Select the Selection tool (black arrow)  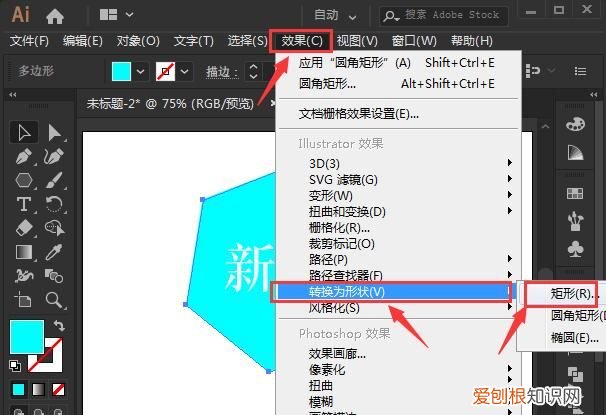pos(24,133)
